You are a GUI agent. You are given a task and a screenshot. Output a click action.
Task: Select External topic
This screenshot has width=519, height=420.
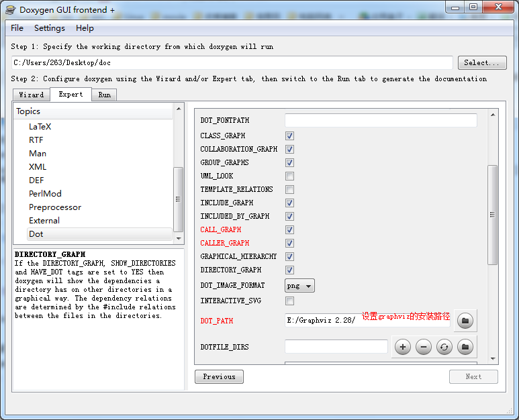point(44,220)
